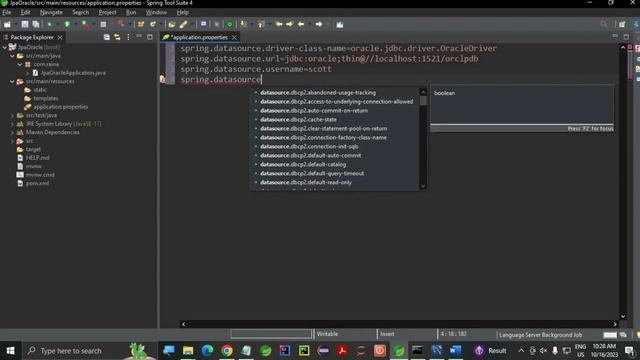Click the Debug toolbar icon
The width and height of the screenshot is (640, 360).
[50, 24]
